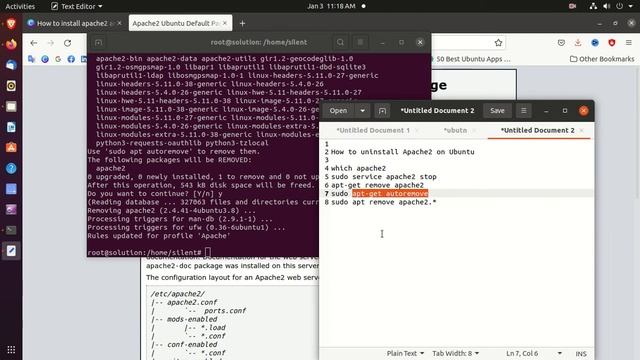Bookmark this page with the star icon
This screenshot has width=640, height=360.
(x=498, y=42)
